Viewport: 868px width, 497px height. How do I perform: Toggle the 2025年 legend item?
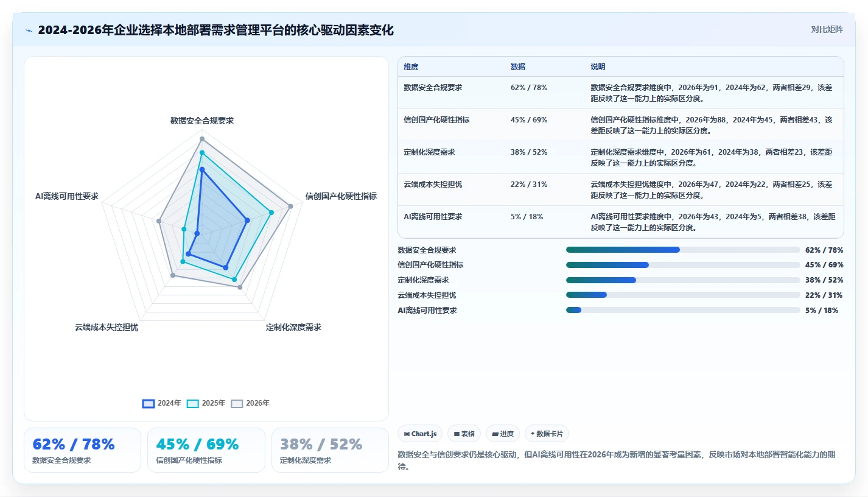click(x=206, y=403)
